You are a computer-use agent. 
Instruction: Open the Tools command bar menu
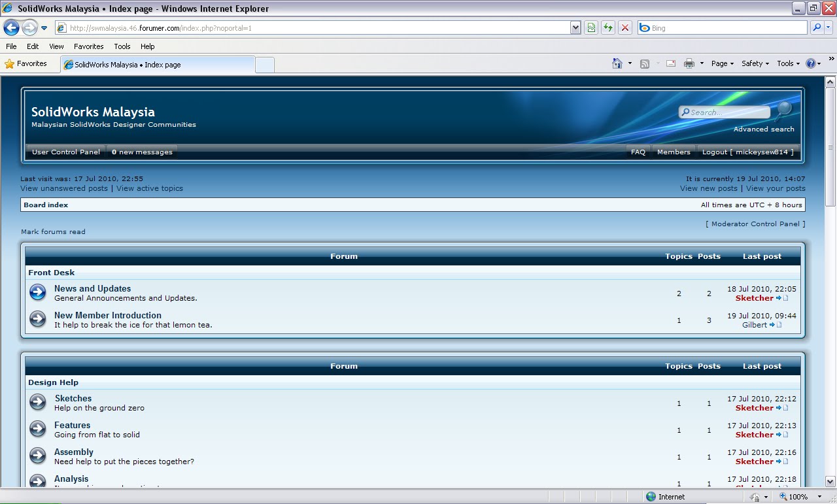(x=788, y=63)
